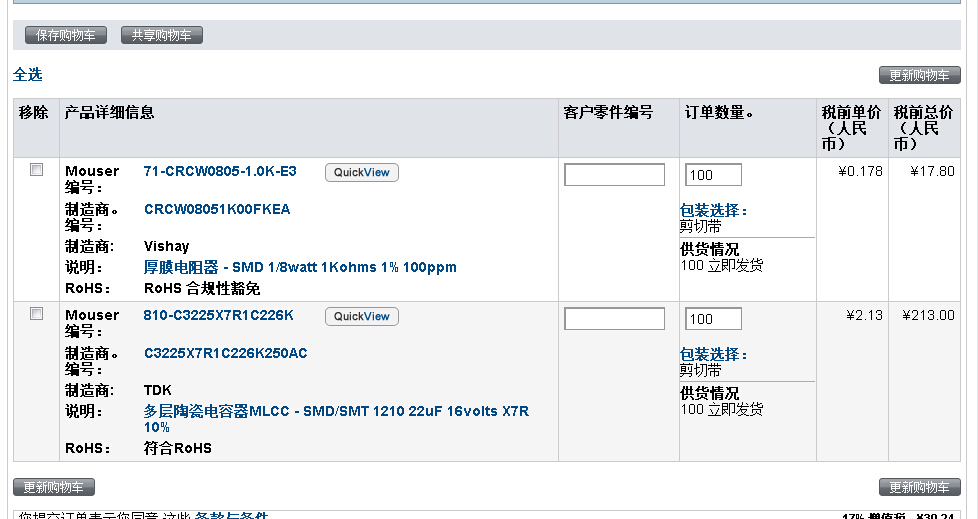Select the ¥17.80 total price text
This screenshot has width=978, height=519.
932,172
